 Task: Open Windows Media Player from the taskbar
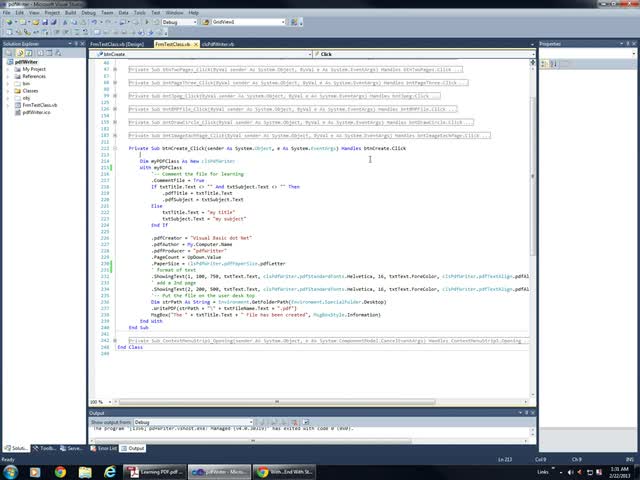(35, 472)
